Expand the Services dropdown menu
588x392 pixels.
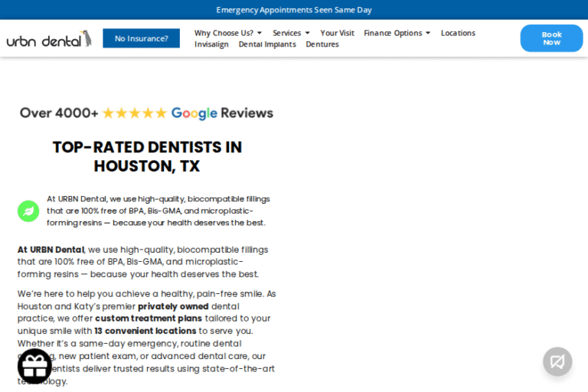pyautogui.click(x=291, y=33)
